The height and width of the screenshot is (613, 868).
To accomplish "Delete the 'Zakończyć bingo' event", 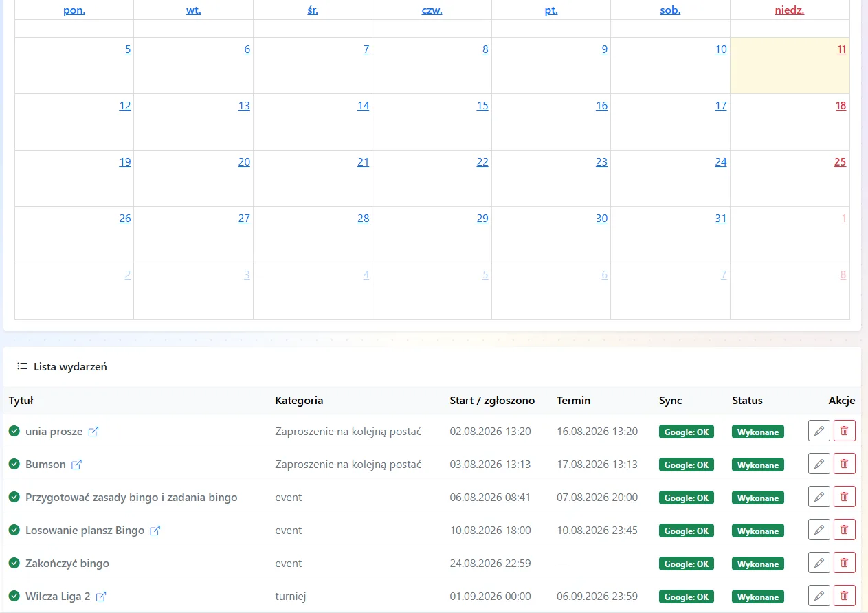I will coord(844,564).
